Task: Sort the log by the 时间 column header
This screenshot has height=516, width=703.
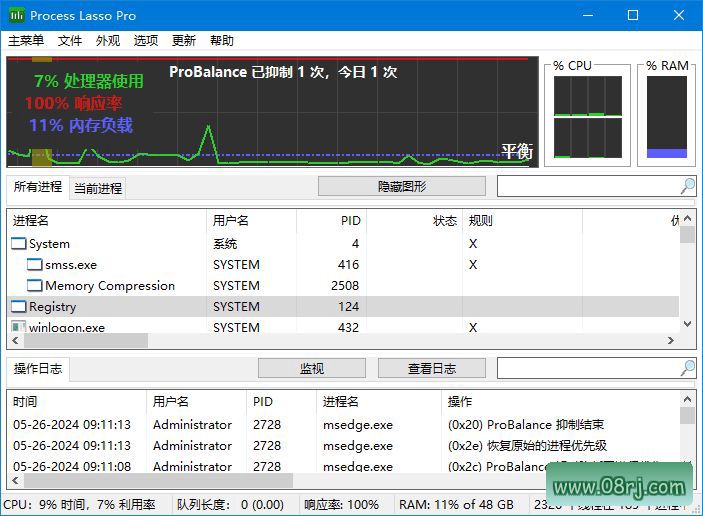Action: 77,402
